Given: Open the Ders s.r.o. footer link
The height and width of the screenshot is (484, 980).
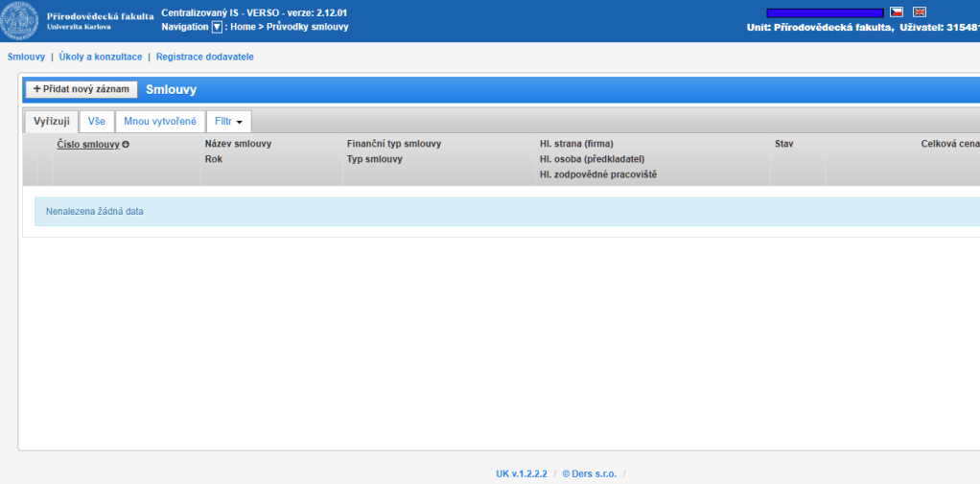Looking at the screenshot, I should (591, 473).
